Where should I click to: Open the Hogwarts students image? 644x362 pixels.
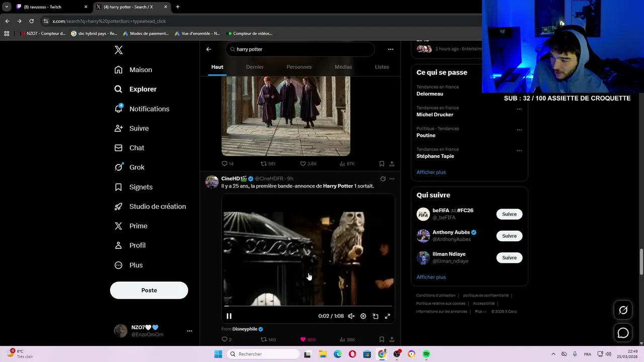click(x=286, y=116)
